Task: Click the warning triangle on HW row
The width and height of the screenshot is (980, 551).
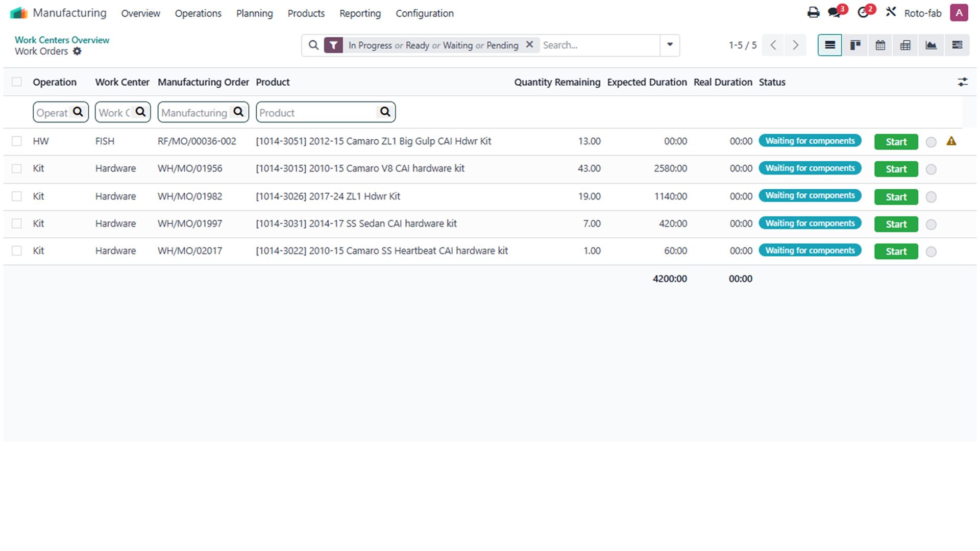Action: point(951,141)
